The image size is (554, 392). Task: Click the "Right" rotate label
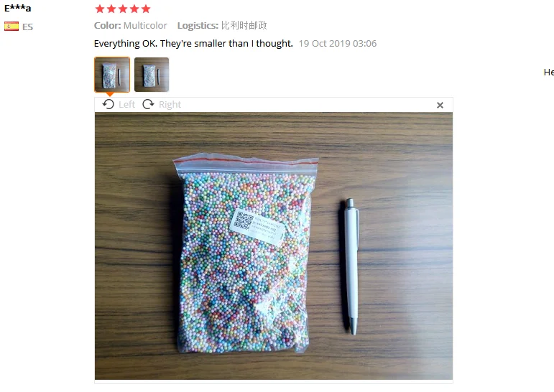click(170, 105)
